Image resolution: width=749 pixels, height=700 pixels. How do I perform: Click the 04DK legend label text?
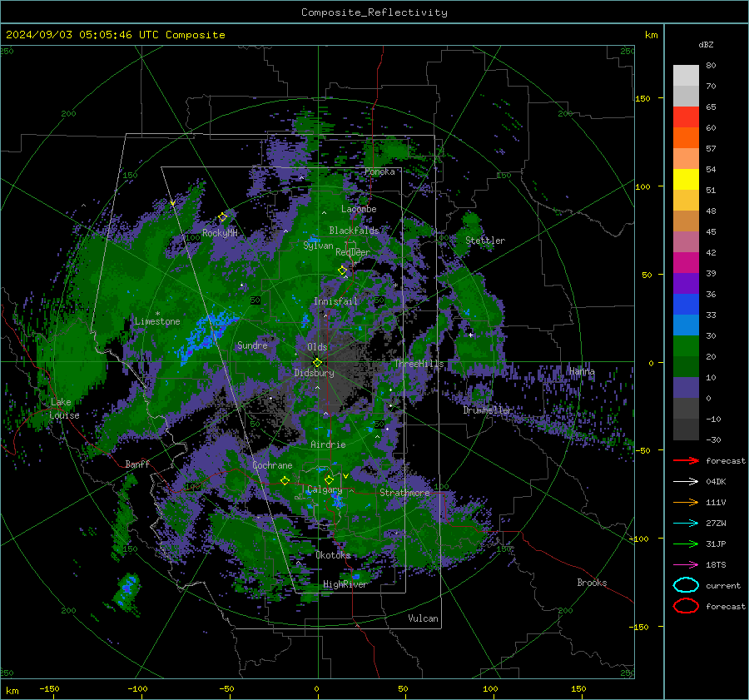(x=716, y=481)
